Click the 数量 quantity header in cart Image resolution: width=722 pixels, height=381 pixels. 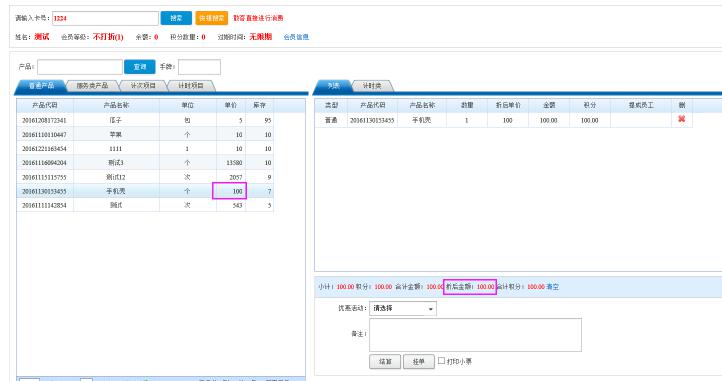[467, 106]
